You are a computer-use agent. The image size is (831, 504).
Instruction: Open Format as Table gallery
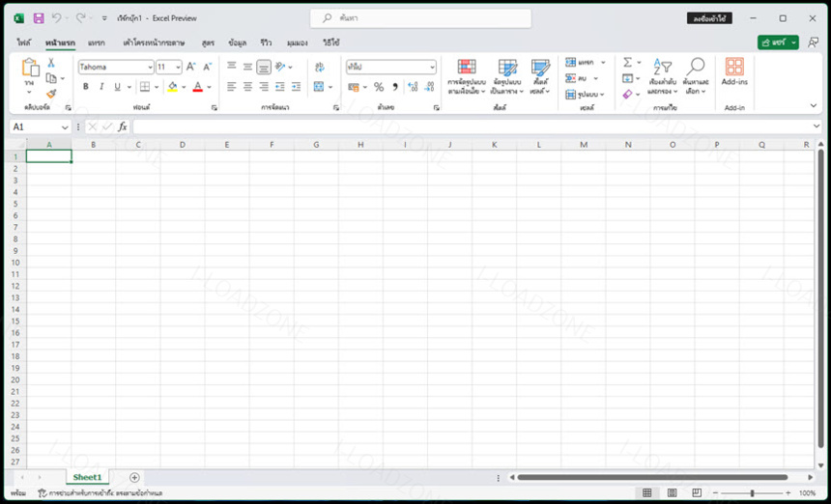click(507, 77)
